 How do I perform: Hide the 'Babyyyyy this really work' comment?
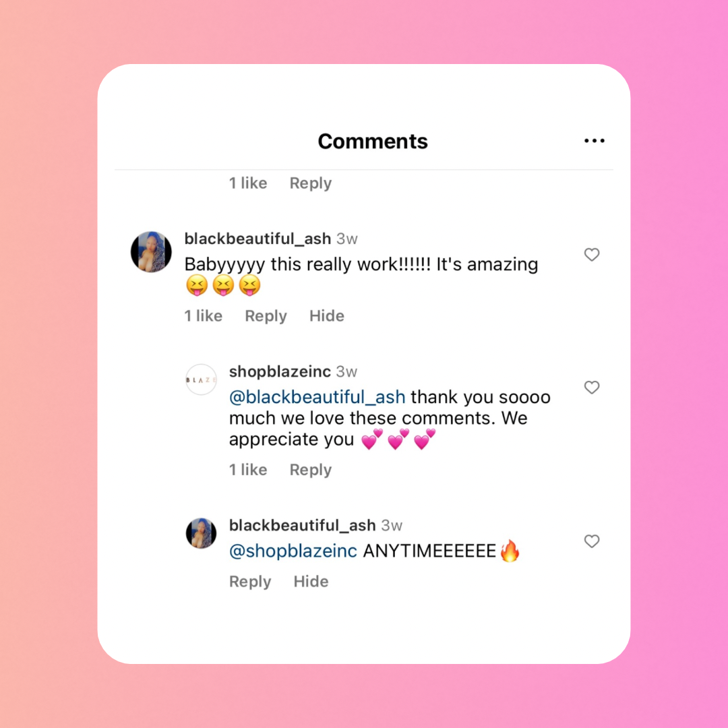coord(327,316)
